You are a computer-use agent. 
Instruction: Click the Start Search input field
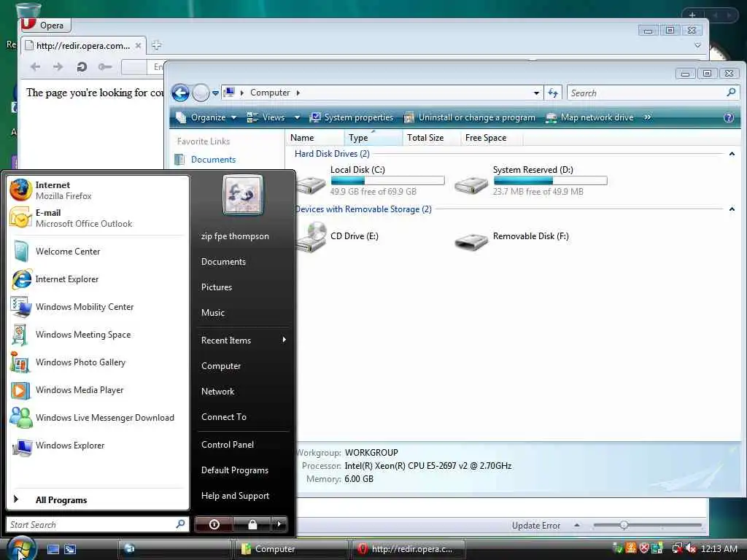click(x=97, y=525)
